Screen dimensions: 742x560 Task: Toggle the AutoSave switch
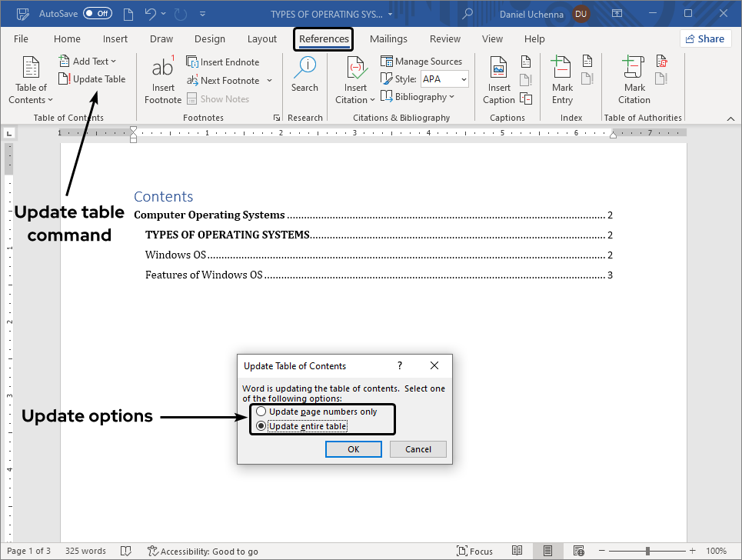coord(97,14)
